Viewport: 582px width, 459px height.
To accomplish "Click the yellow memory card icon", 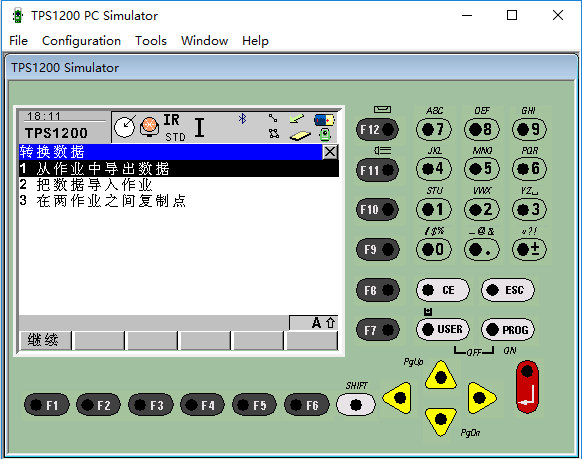I will [x=300, y=136].
